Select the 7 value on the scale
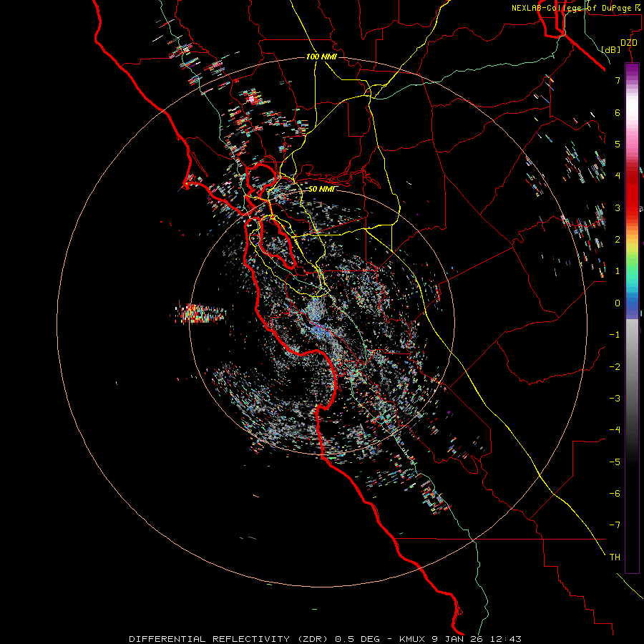 (x=618, y=80)
